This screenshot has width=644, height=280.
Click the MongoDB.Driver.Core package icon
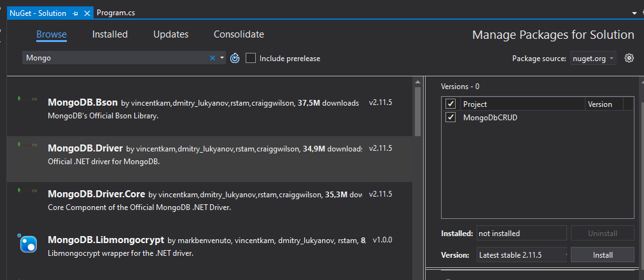(x=27, y=190)
